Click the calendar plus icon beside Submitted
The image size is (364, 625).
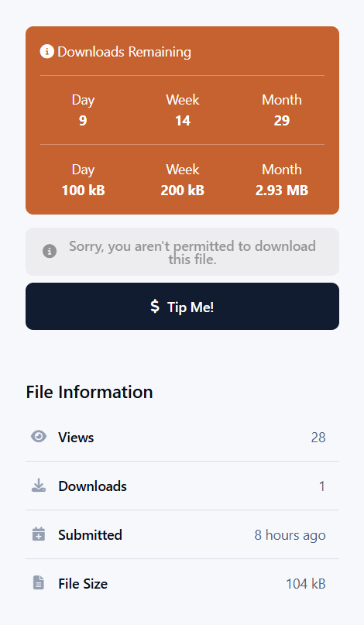39,534
